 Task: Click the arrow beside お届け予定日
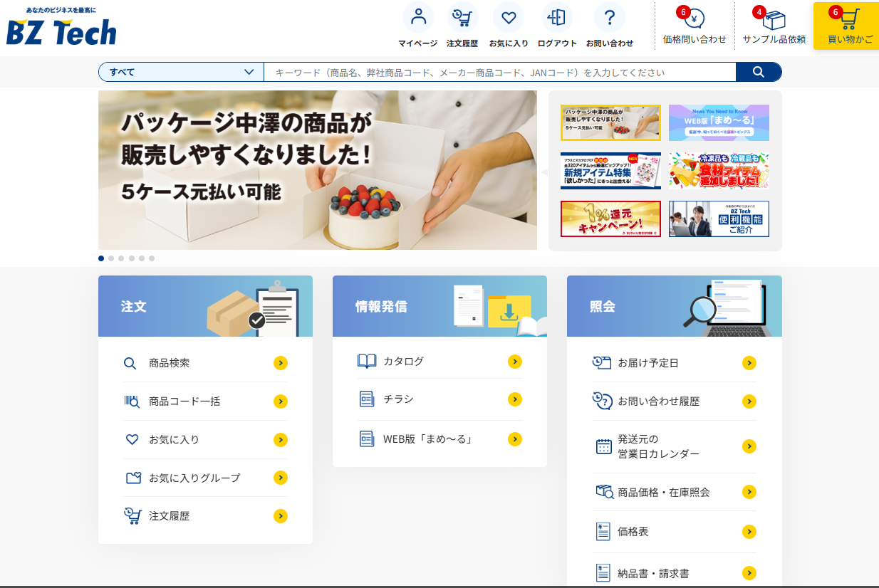pos(749,363)
